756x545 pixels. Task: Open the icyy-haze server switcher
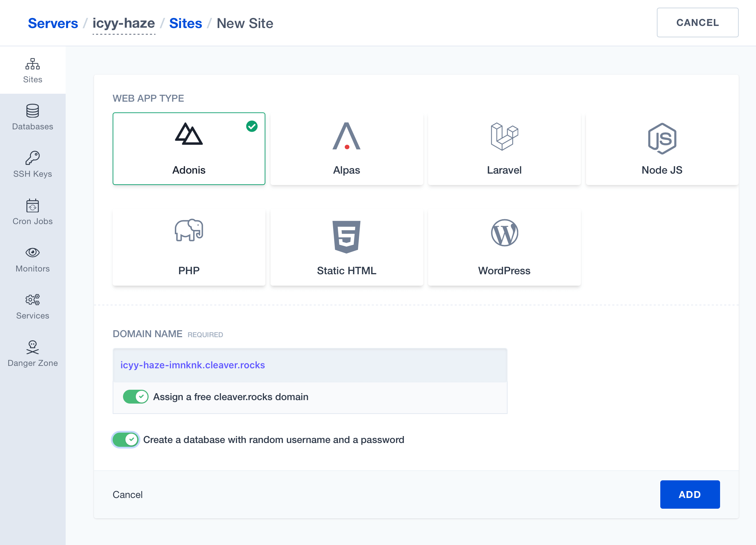(x=124, y=24)
